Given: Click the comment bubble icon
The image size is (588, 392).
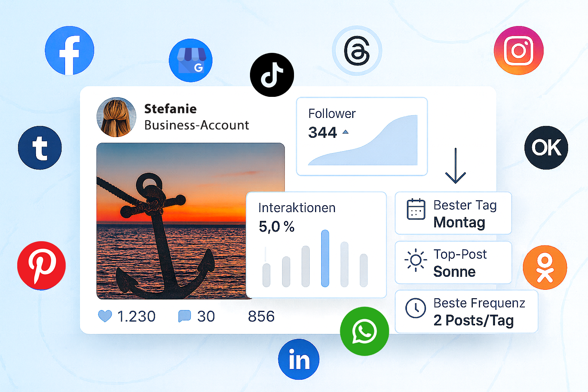Looking at the screenshot, I should pyautogui.click(x=185, y=316).
